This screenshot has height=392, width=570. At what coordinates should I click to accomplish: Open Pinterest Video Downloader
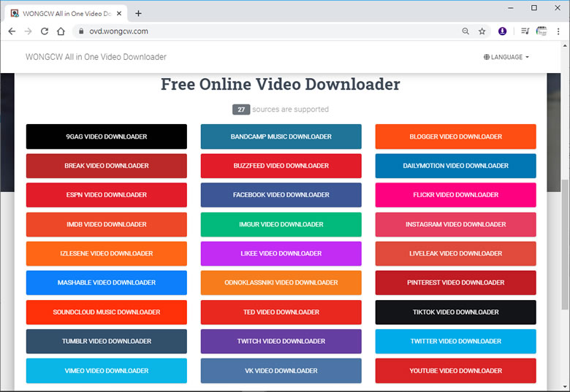pyautogui.click(x=455, y=283)
